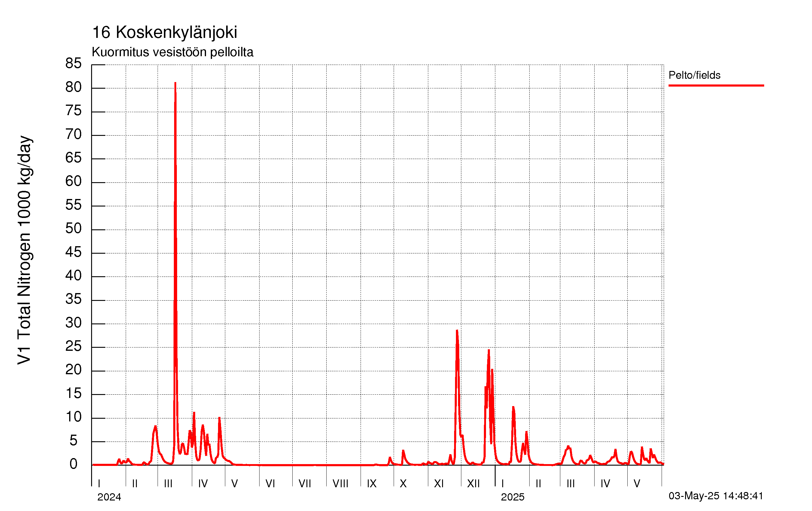Click y-axis value '30'
The height and width of the screenshot is (511, 812).
point(73,323)
